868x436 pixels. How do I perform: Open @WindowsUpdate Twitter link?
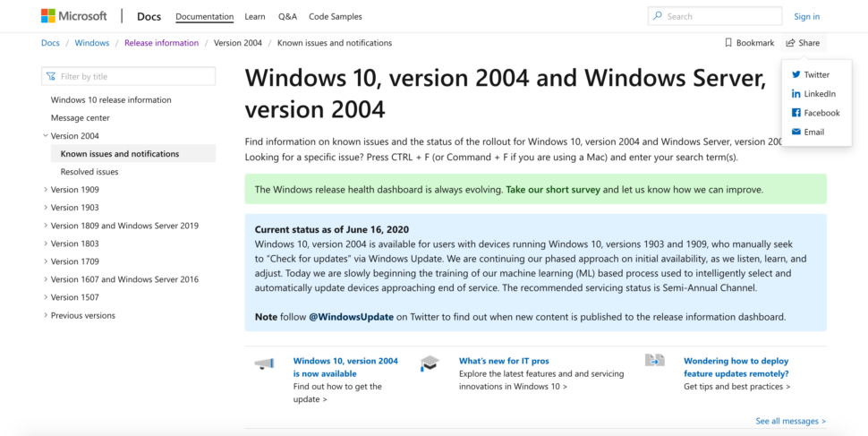pyautogui.click(x=352, y=317)
